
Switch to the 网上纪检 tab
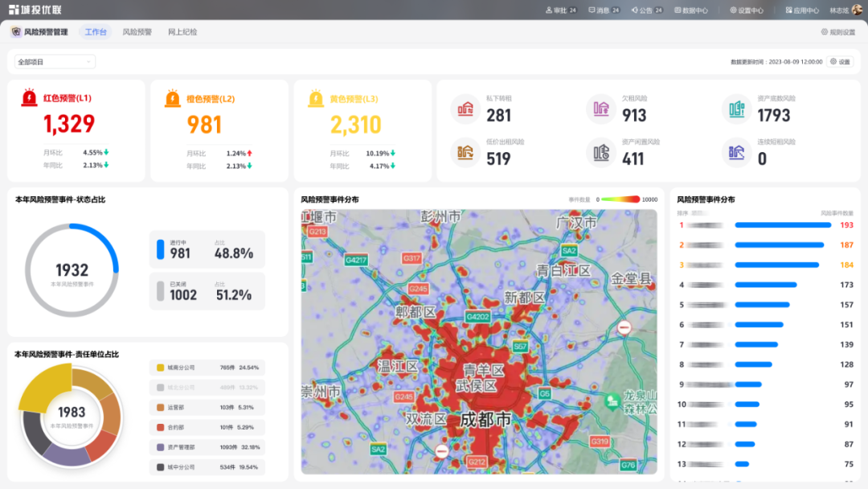click(182, 32)
